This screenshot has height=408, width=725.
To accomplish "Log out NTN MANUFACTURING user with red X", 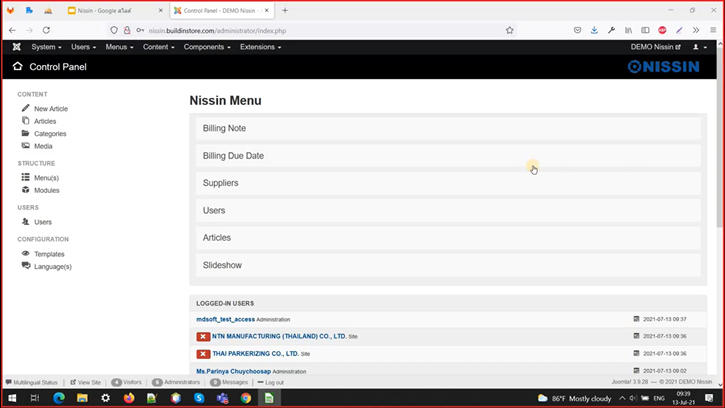I will tap(203, 336).
